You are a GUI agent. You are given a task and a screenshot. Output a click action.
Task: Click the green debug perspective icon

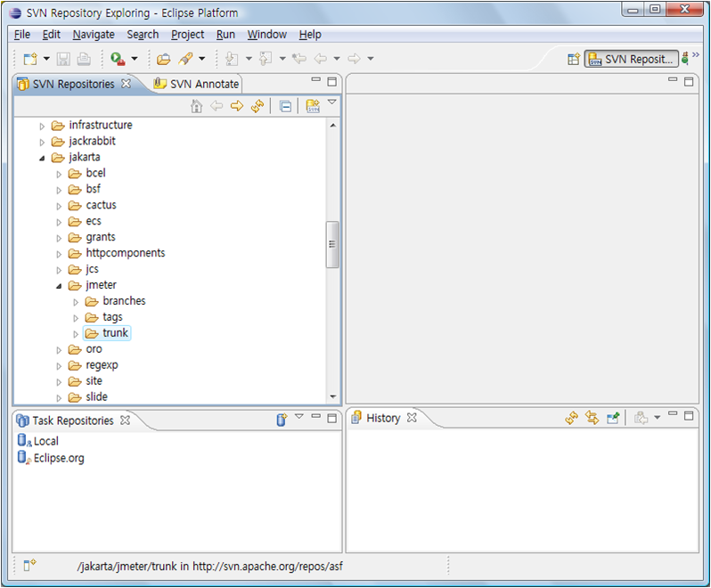coord(684,59)
